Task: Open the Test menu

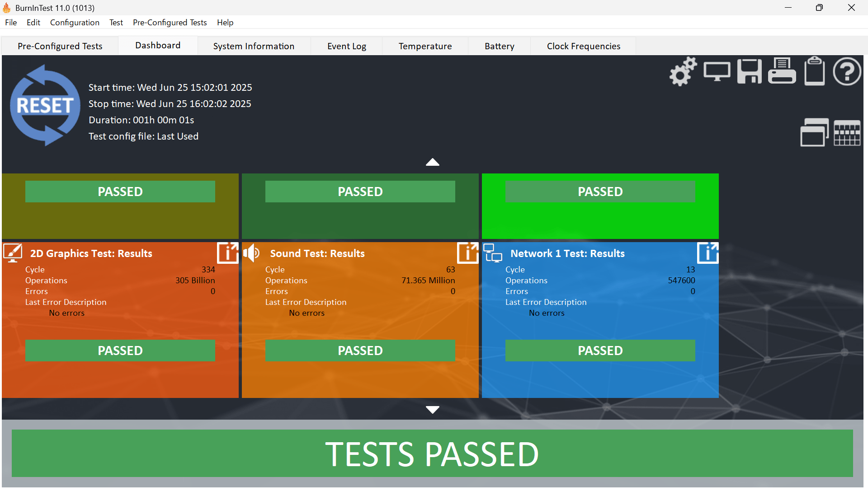Action: 116,23
